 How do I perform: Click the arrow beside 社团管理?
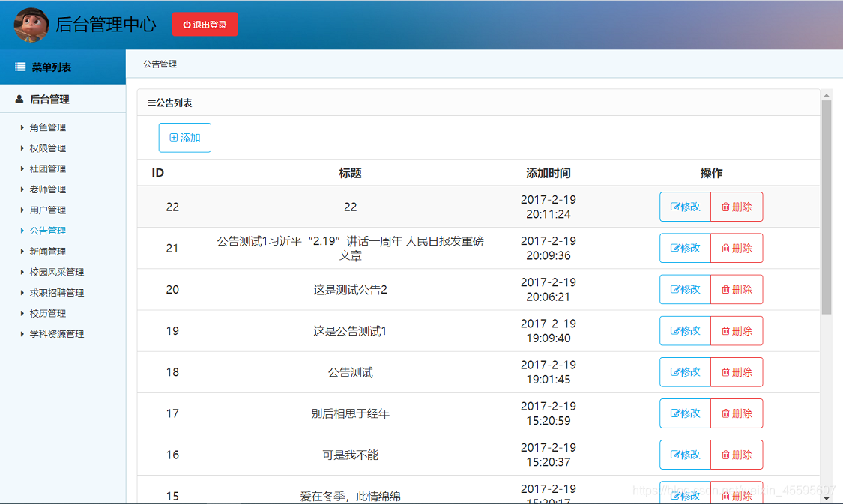[x=22, y=168]
